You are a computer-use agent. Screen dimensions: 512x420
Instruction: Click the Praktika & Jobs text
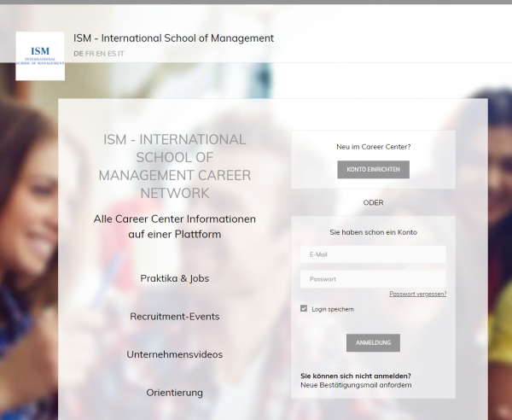point(175,278)
